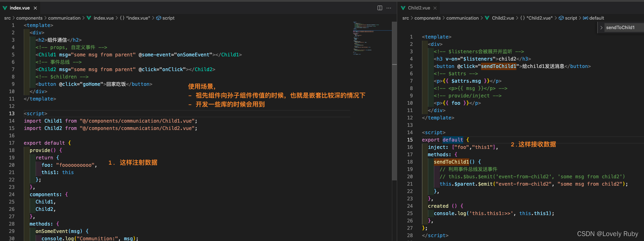Close the Child2.vue editor tab
The width and height of the screenshot is (644, 241).
tap(435, 8)
